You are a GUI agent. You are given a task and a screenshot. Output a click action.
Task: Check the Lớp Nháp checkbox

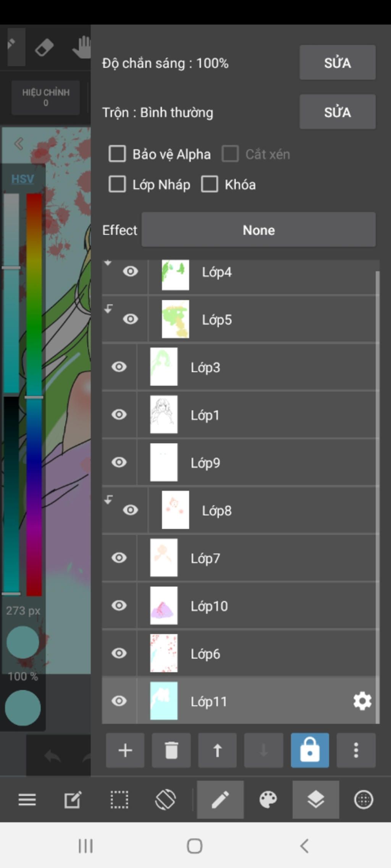tap(117, 184)
